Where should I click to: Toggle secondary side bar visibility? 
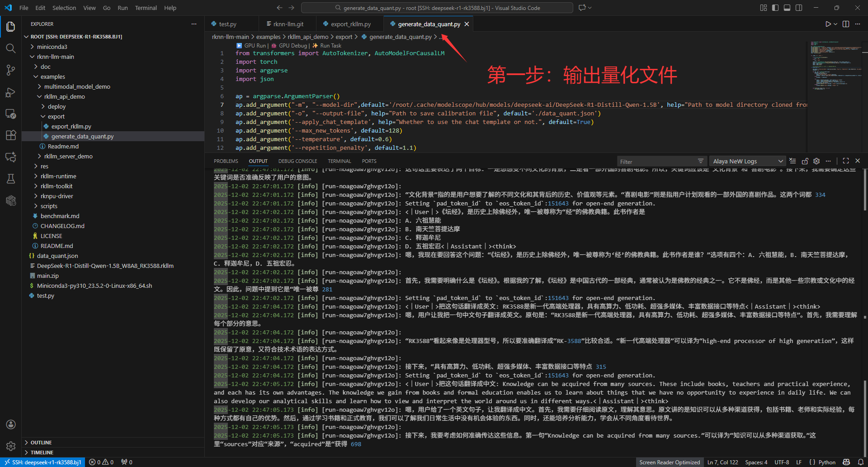click(799, 8)
